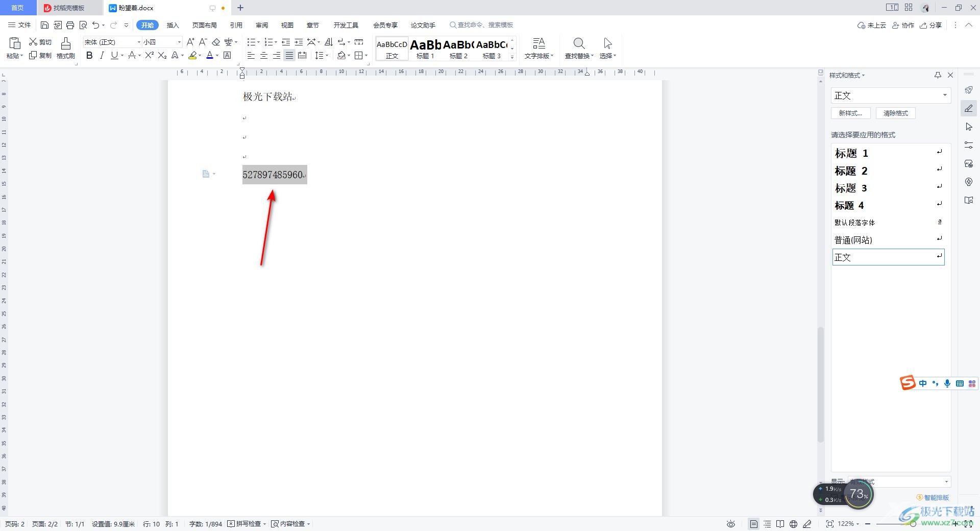The image size is (980, 531).
Task: Decrease paragraph indent
Action: 286,42
